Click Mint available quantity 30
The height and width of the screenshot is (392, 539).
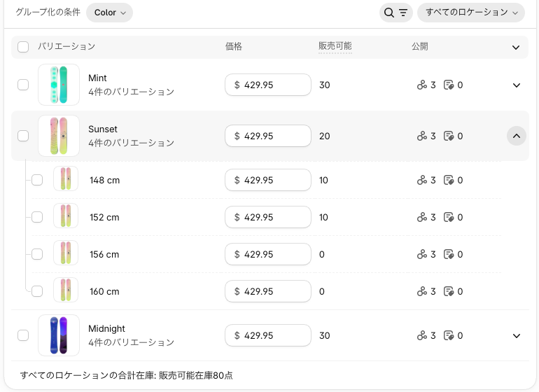click(325, 85)
